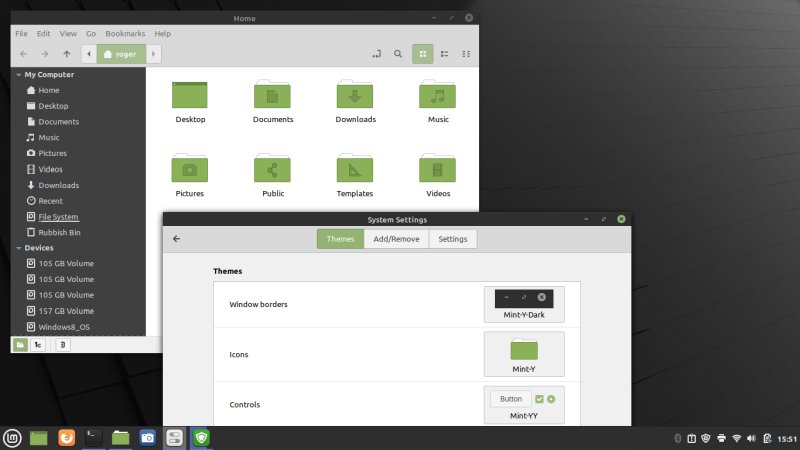Launch Terminal from the panel
Screen dimensions: 800x450
(x=93, y=437)
